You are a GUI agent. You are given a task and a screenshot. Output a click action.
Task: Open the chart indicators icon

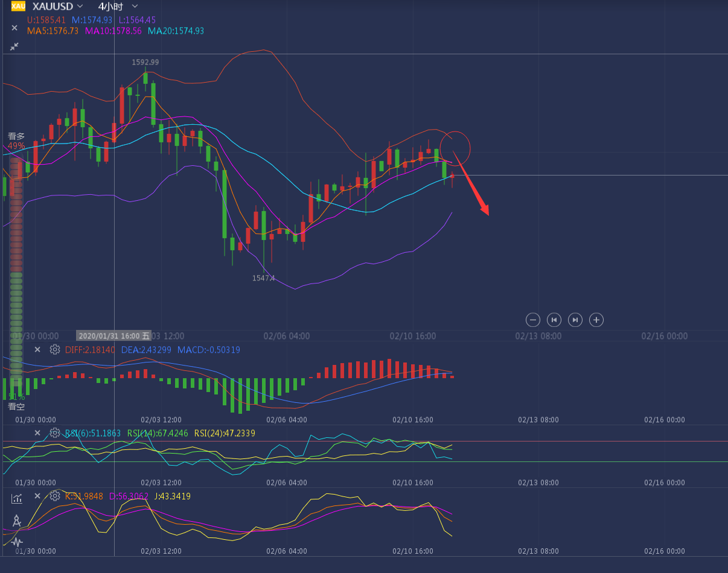click(17, 498)
